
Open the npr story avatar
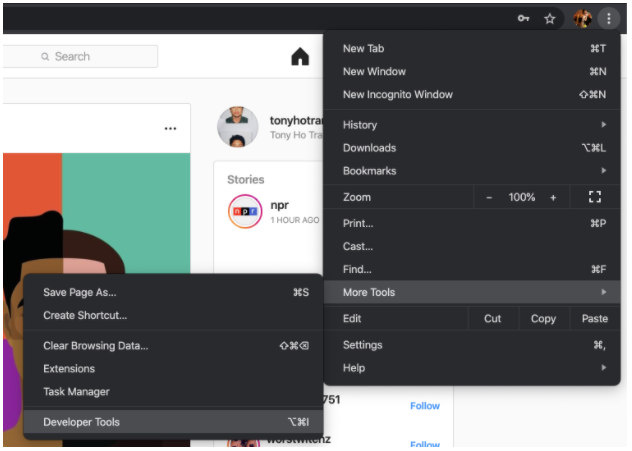244,212
